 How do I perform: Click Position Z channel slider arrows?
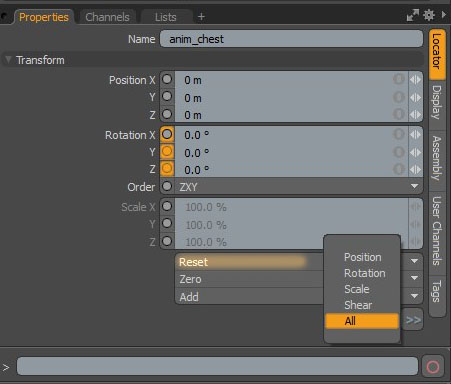tap(415, 115)
